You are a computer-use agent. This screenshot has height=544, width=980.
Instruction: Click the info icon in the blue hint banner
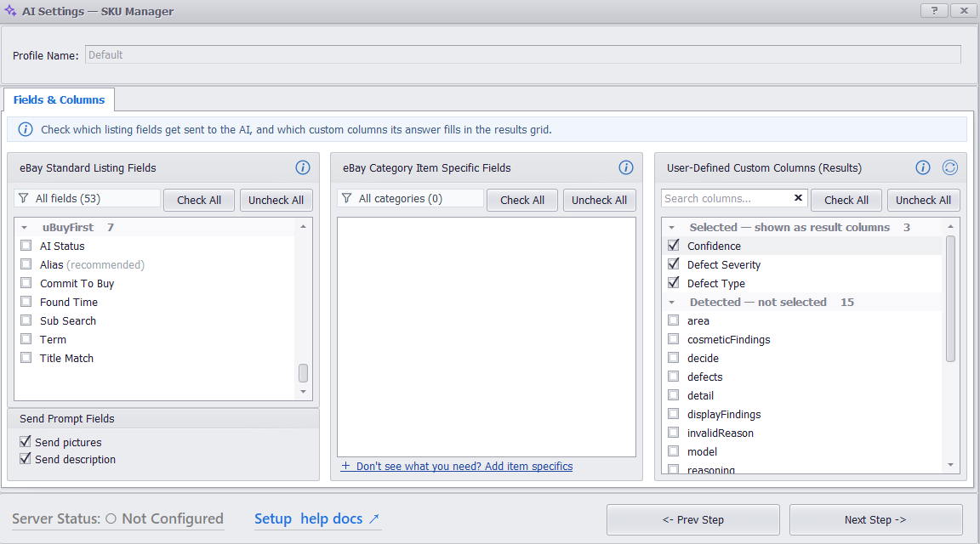26,129
